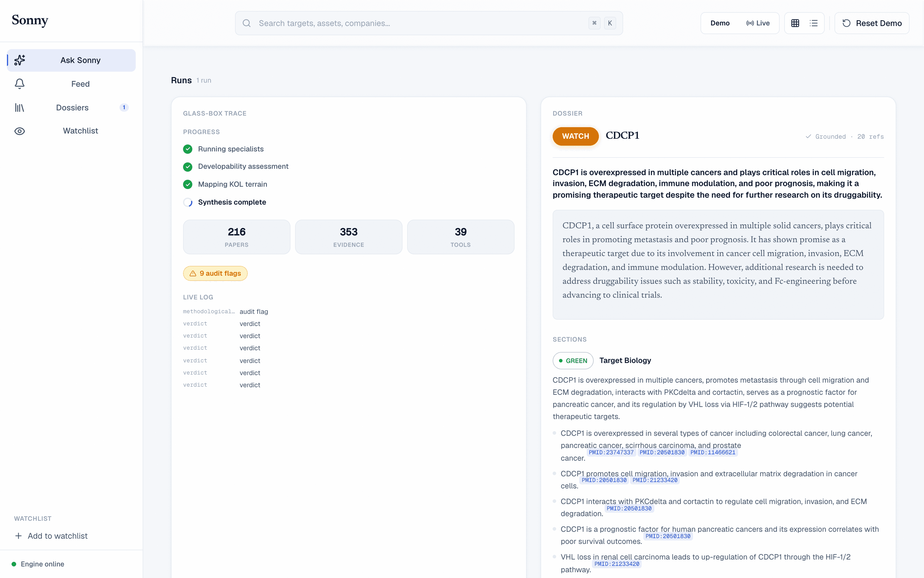Switch to Demo mode
924x578 pixels.
point(720,23)
